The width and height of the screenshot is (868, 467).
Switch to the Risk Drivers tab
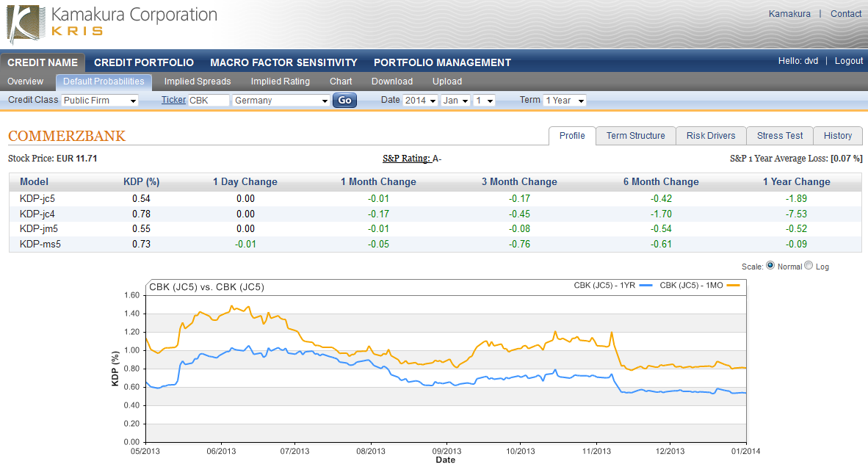tap(711, 136)
